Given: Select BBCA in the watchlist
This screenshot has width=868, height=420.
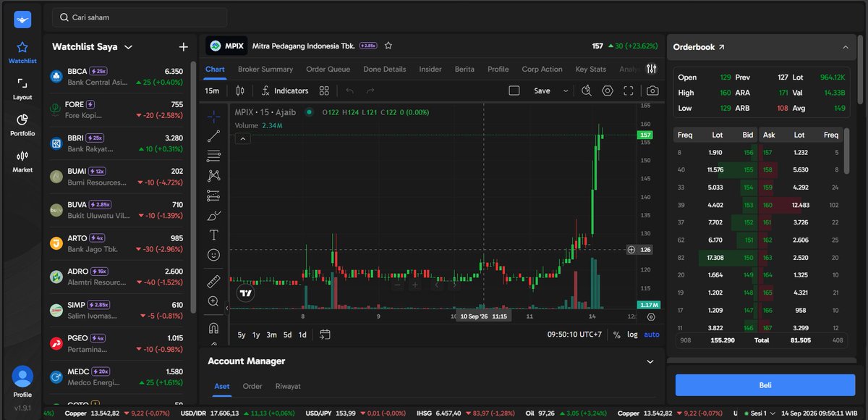Looking at the screenshot, I should [x=116, y=76].
